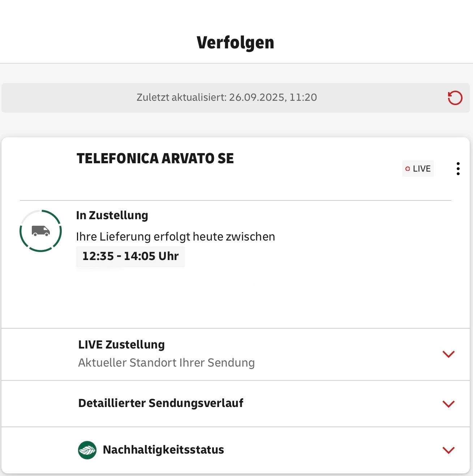The height and width of the screenshot is (476, 473).
Task: Open Detaillierter Sendungsverlauf section label
Action: [x=161, y=403]
